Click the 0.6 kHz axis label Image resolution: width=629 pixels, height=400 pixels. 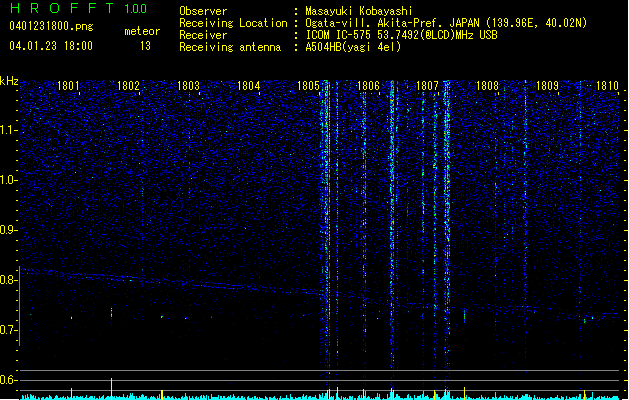(8, 380)
